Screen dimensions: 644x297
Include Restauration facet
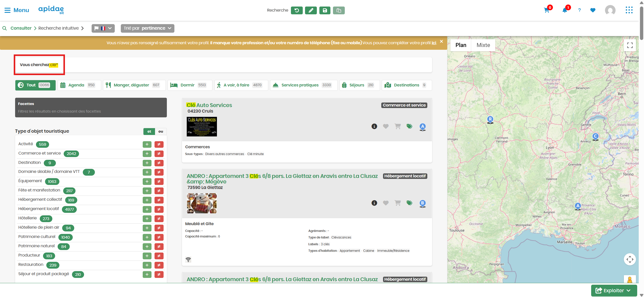[x=147, y=265]
